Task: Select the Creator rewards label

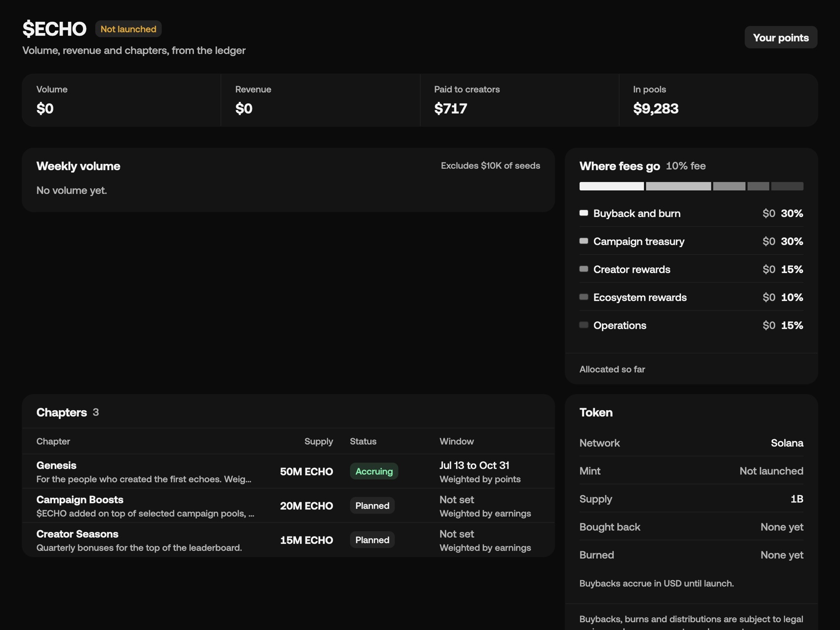Action: pyautogui.click(x=631, y=269)
